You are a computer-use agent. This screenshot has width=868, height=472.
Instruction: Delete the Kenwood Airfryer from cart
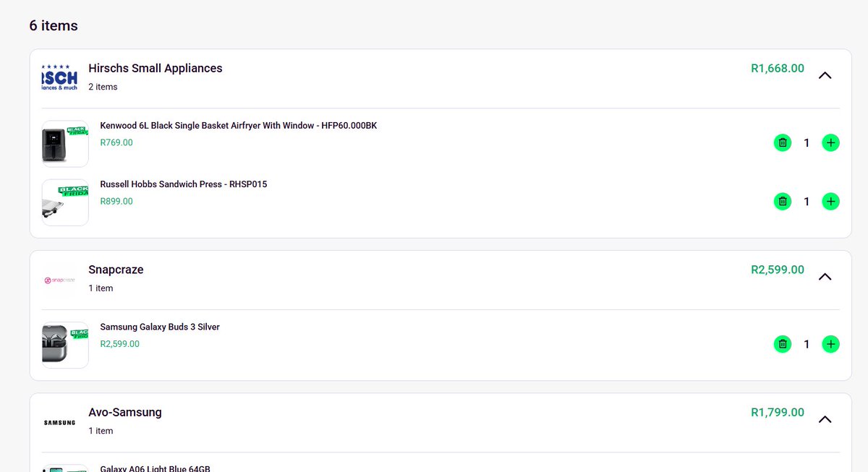click(x=783, y=143)
